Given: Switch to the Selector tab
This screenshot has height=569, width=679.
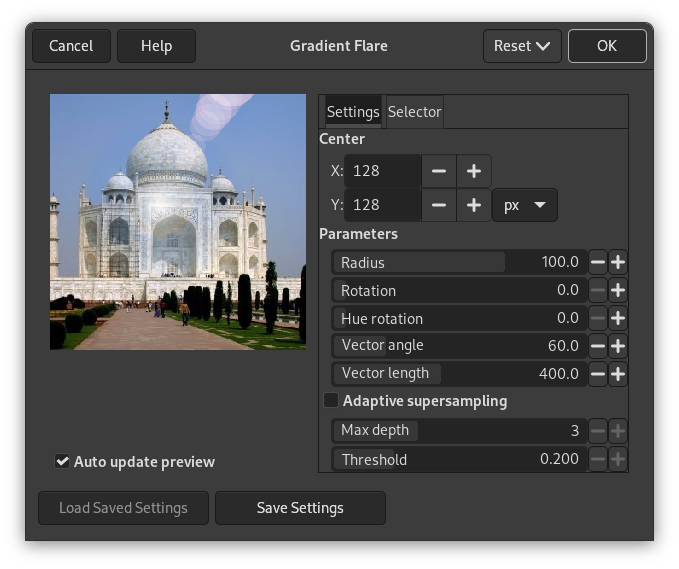Looking at the screenshot, I should (x=414, y=112).
